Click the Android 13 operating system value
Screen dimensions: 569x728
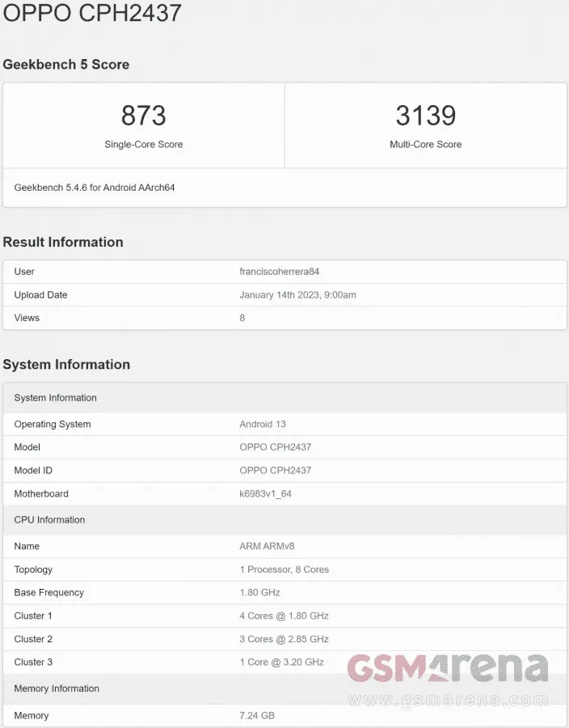coord(263,424)
